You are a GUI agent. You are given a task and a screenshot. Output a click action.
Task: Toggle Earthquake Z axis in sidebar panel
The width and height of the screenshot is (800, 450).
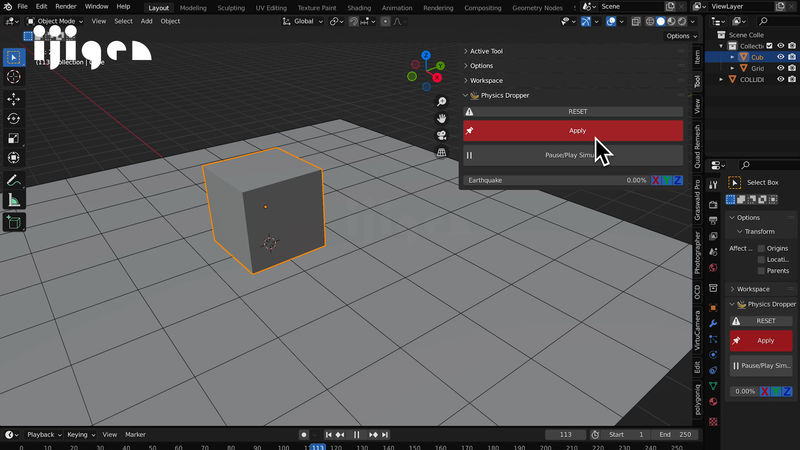pyautogui.click(x=678, y=180)
